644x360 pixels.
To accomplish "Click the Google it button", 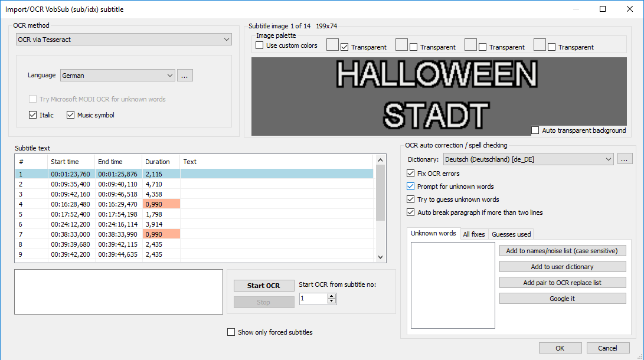I will (x=563, y=299).
